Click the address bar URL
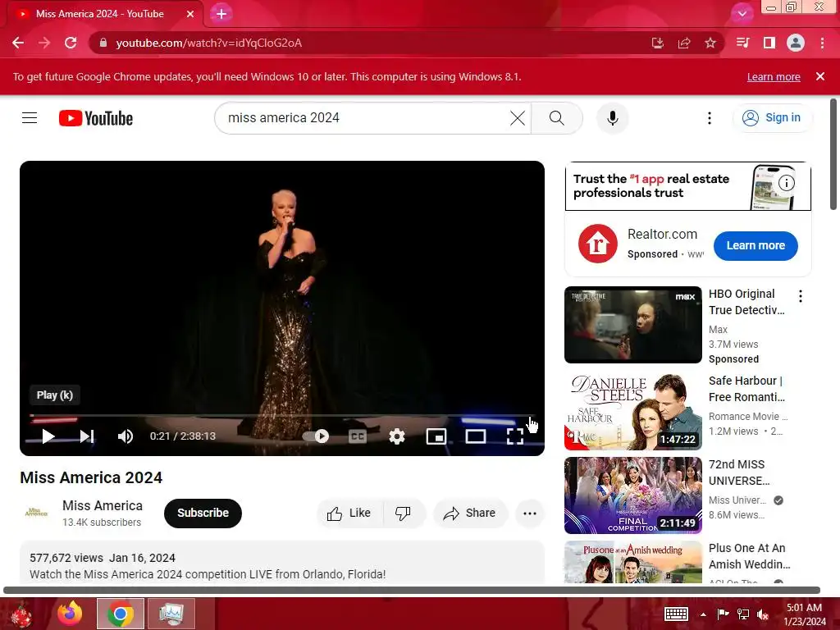 pyautogui.click(x=209, y=43)
